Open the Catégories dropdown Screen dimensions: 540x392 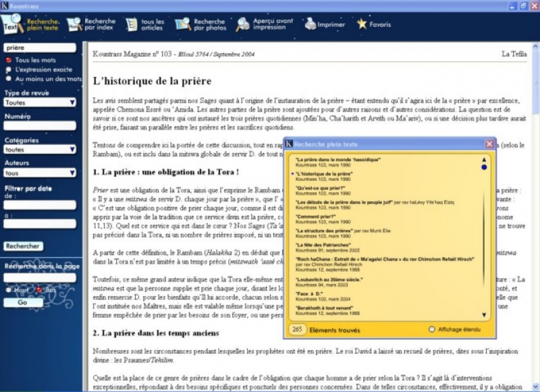coord(40,149)
